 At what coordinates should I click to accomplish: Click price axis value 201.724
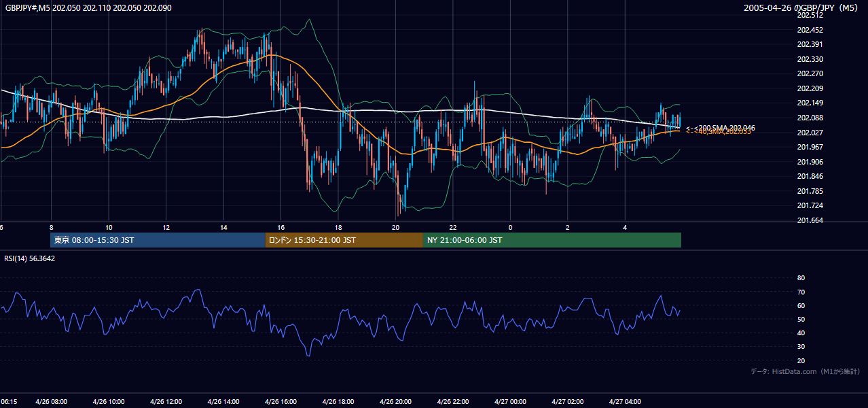tap(810, 205)
